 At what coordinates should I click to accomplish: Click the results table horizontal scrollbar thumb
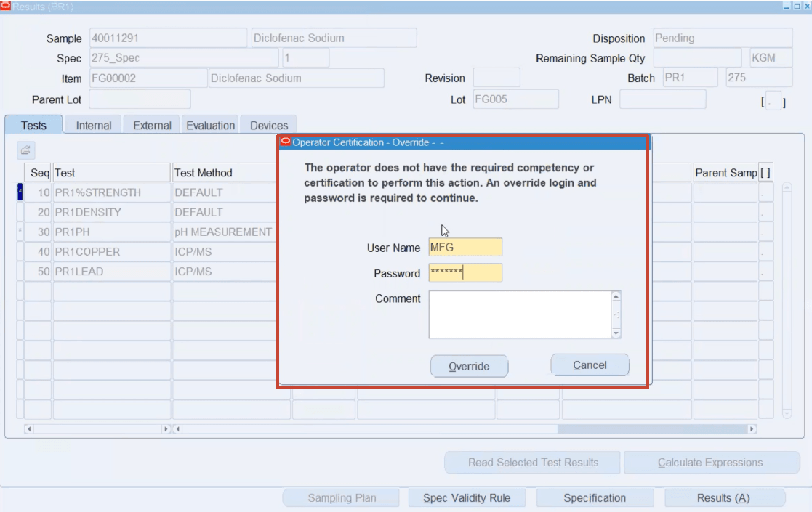652,428
